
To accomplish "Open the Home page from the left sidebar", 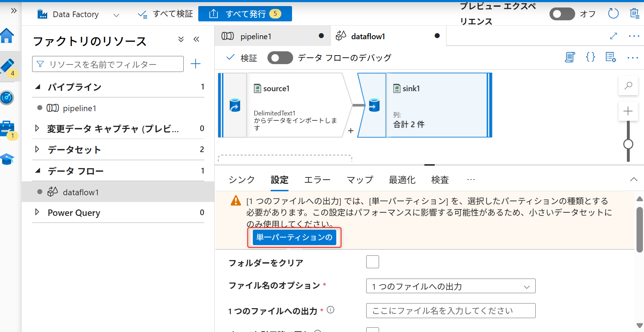I will (x=7, y=36).
